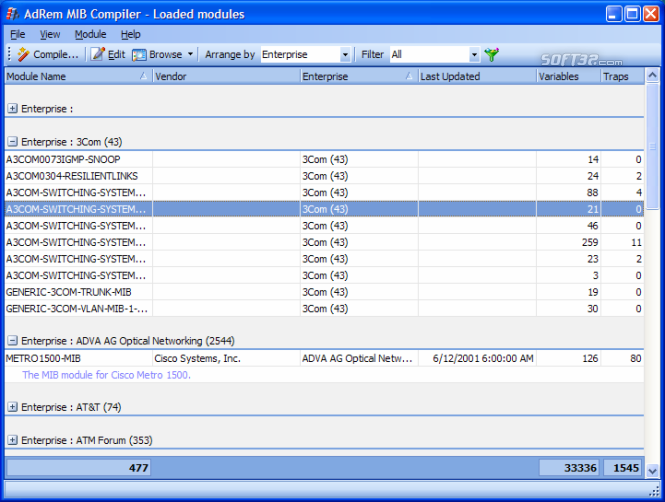The height and width of the screenshot is (502, 665).
Task: Click the Browse toolbar icon
Action: [x=139, y=55]
